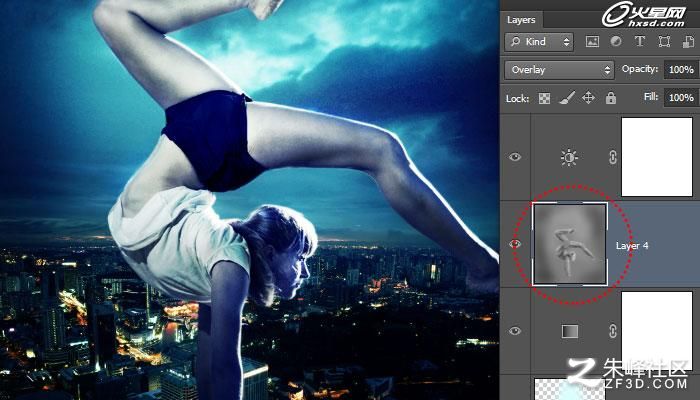Lock all padlock icon

coord(611,98)
